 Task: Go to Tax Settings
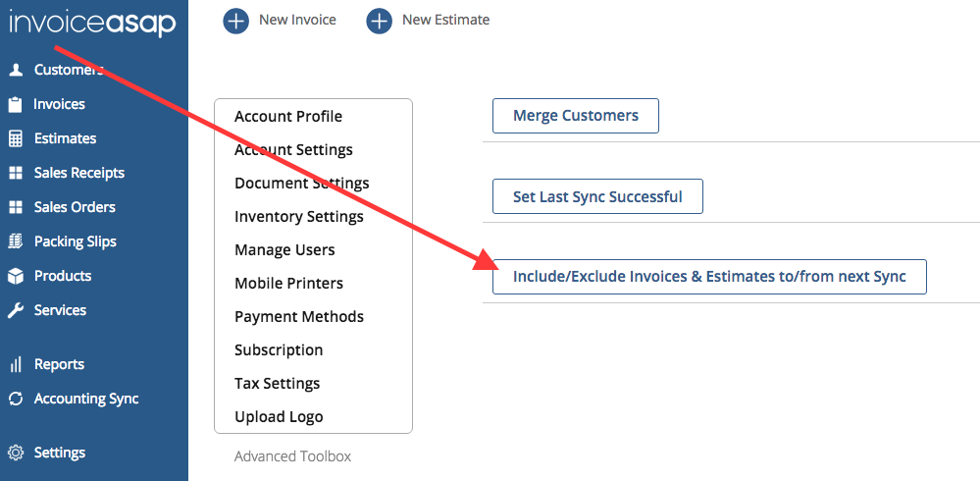pyautogui.click(x=277, y=383)
